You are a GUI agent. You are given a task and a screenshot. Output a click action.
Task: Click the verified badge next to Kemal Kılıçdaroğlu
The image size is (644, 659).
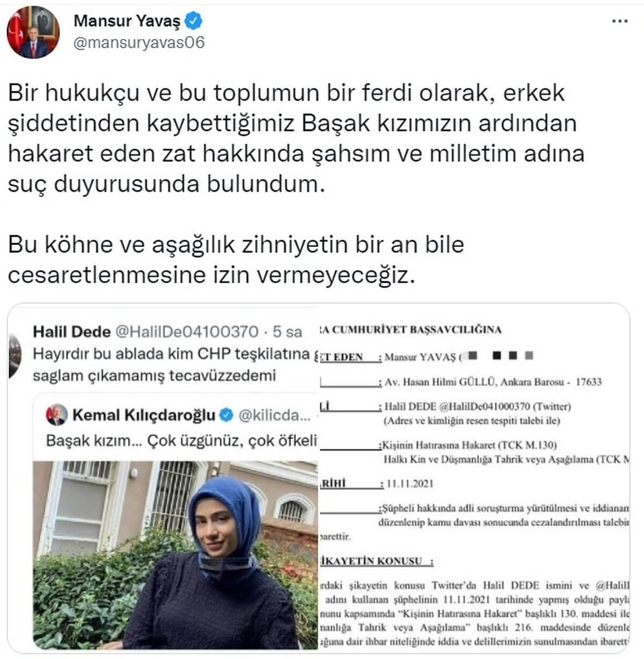tap(227, 415)
